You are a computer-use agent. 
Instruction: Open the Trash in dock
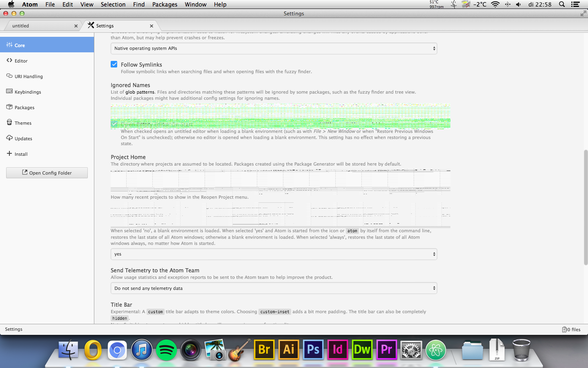pyautogui.click(x=521, y=350)
